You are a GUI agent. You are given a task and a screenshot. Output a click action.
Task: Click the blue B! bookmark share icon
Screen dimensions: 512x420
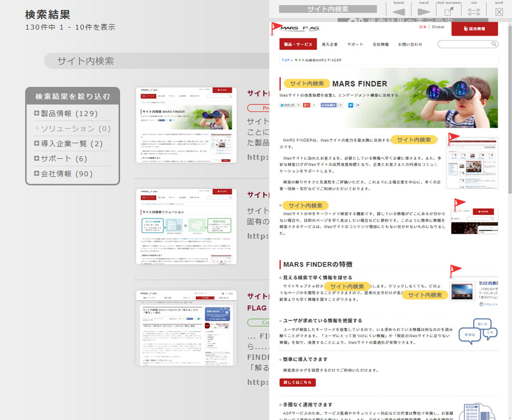351,105
